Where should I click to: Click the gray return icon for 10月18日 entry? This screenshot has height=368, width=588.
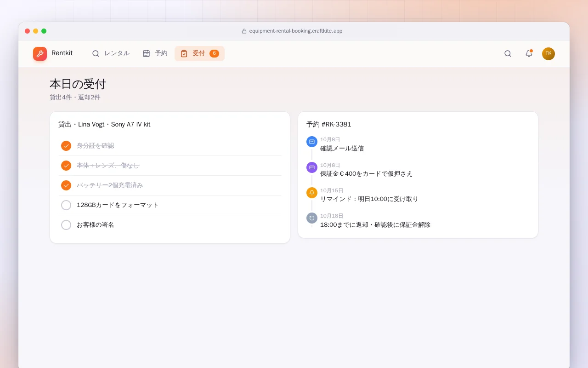click(312, 218)
